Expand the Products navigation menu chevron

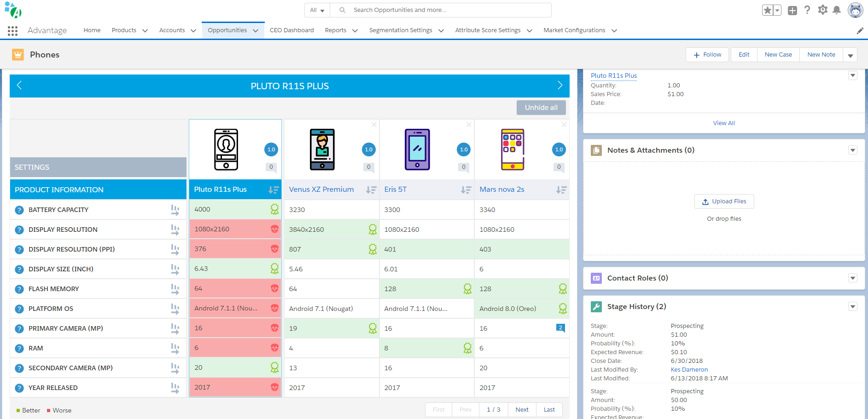click(x=145, y=31)
